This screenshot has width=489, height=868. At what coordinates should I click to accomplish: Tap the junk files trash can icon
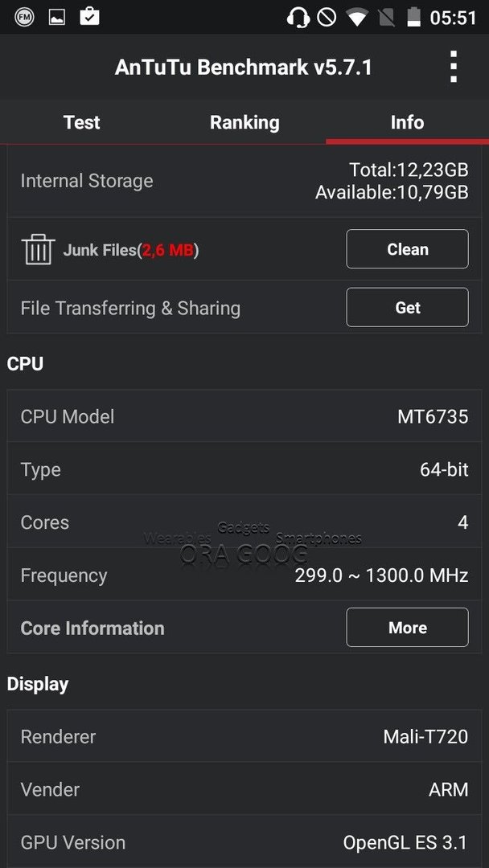pyautogui.click(x=39, y=249)
